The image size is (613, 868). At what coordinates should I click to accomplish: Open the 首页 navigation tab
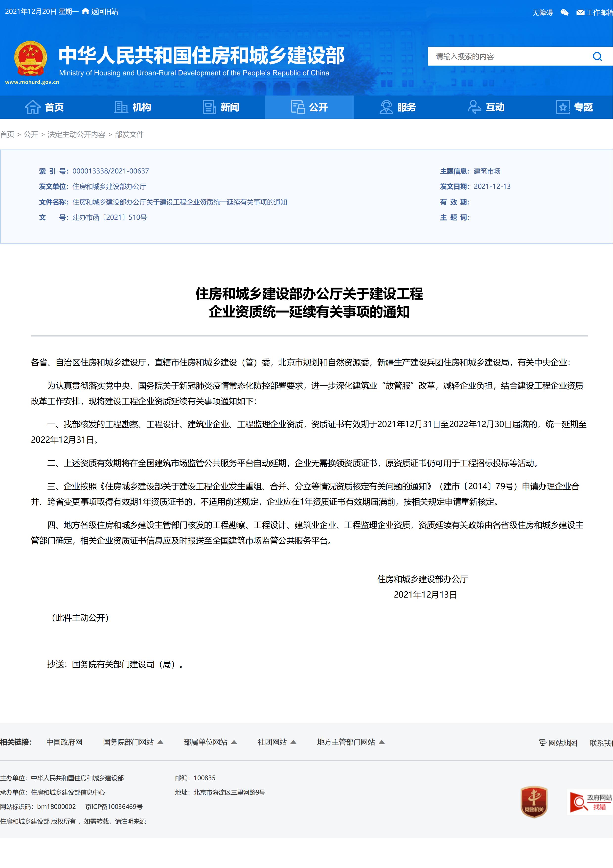pos(44,107)
